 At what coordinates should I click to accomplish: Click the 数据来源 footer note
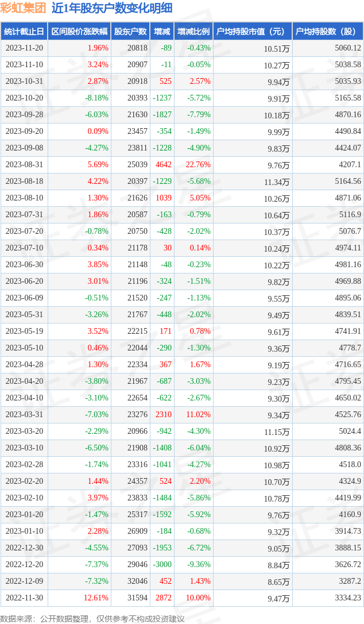(92, 619)
